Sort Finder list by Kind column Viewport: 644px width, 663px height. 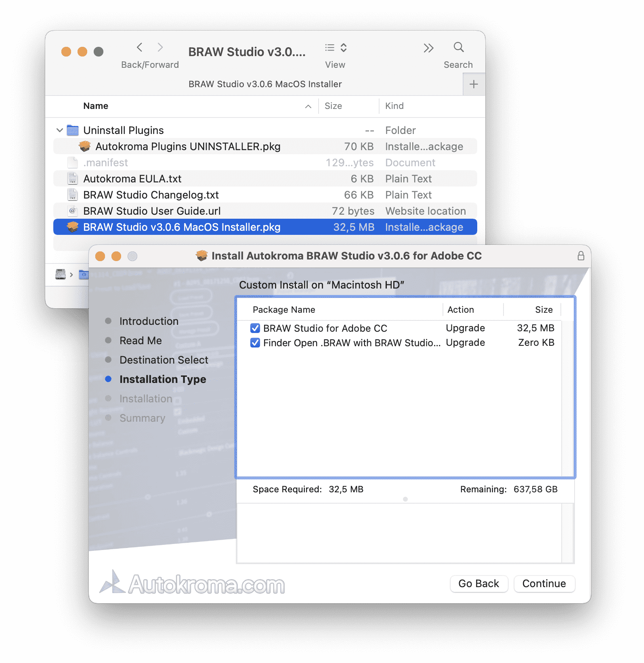point(394,106)
